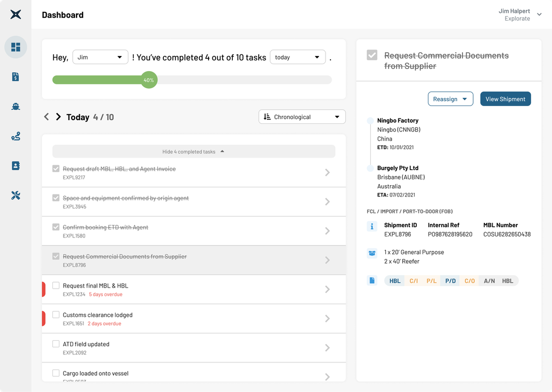Image resolution: width=552 pixels, height=392 pixels.
Task: Uncheck Request Commercial Documents list row
Action: pos(56,256)
